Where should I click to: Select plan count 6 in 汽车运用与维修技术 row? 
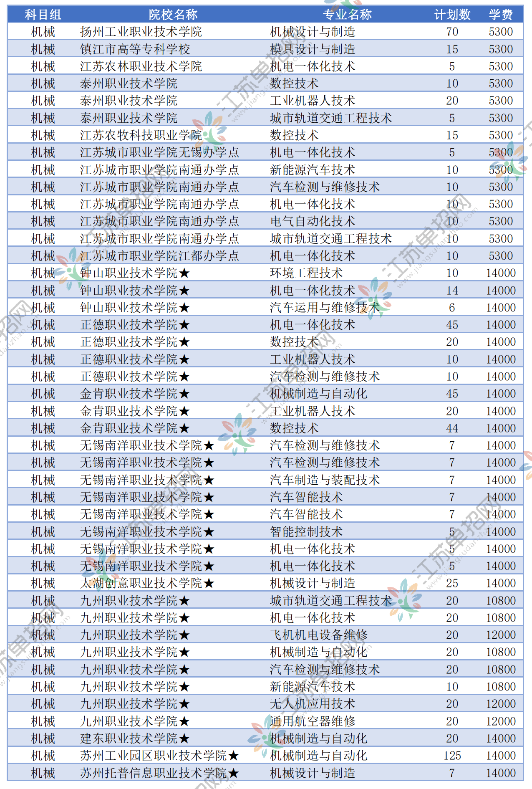(x=452, y=308)
